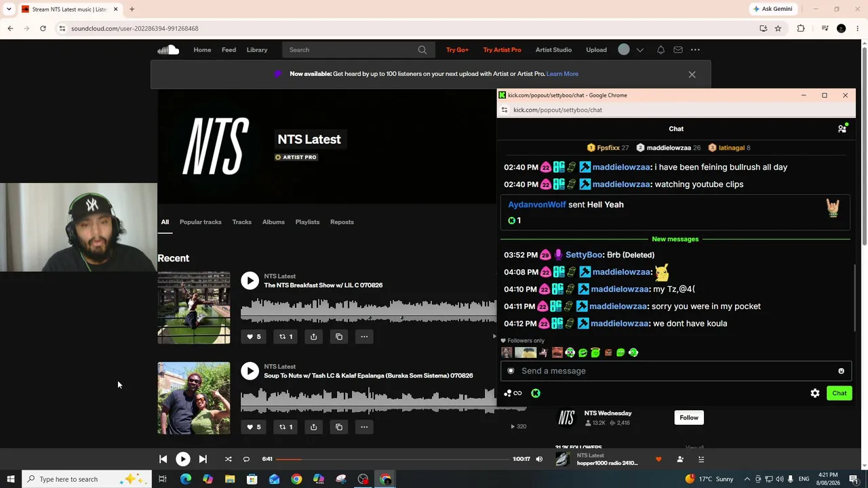
Task: Open channel points infinity icon in chat
Action: pos(513,393)
